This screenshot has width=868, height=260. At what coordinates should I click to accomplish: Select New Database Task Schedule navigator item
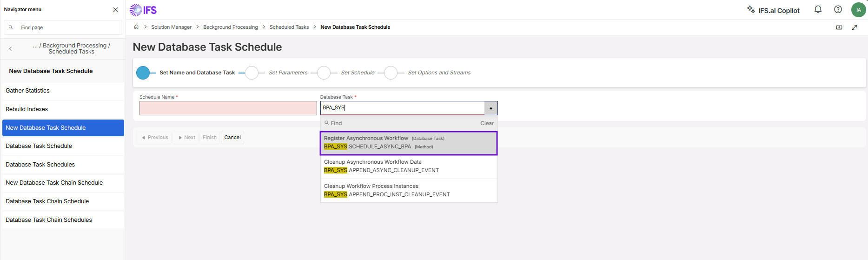pos(63,128)
